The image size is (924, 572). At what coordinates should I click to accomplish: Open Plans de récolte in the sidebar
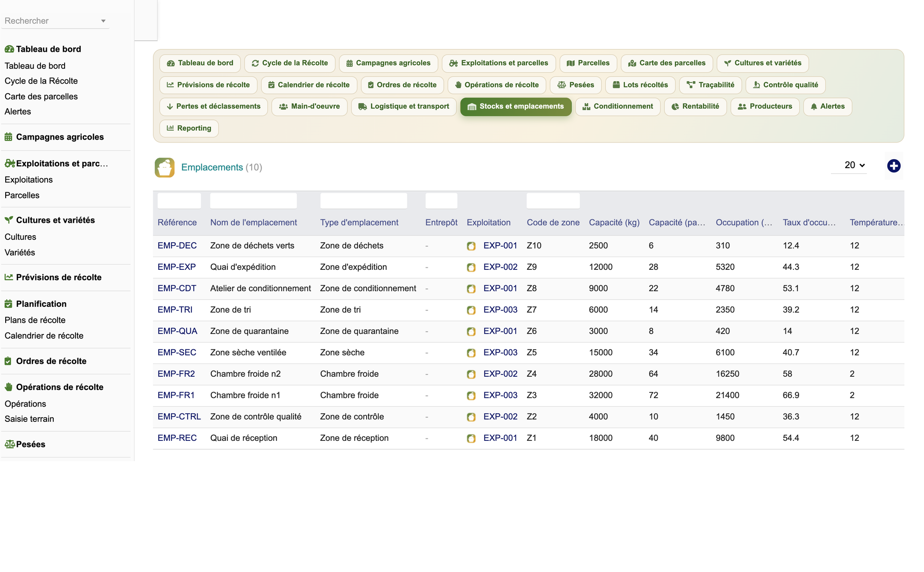(x=35, y=320)
